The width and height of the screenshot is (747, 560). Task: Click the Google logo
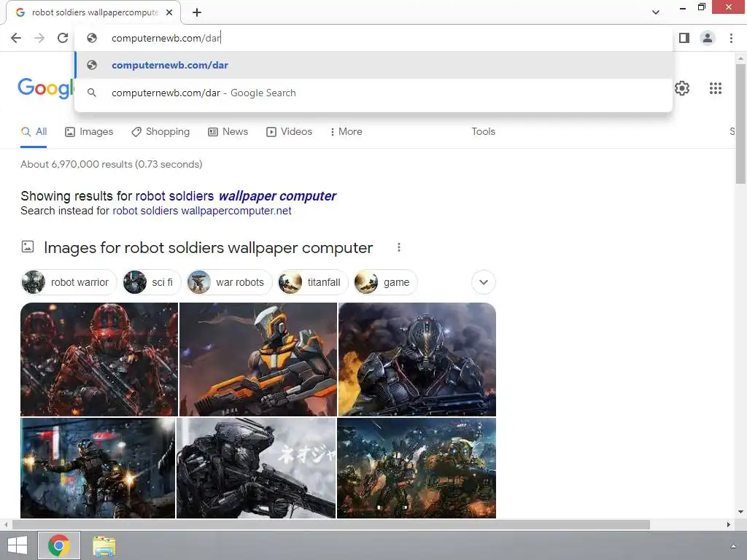pyautogui.click(x=46, y=88)
